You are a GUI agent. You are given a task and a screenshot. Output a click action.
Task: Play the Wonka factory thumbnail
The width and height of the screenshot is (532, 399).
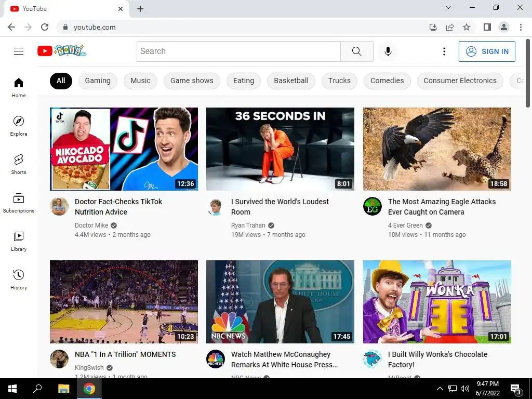pyautogui.click(x=437, y=302)
